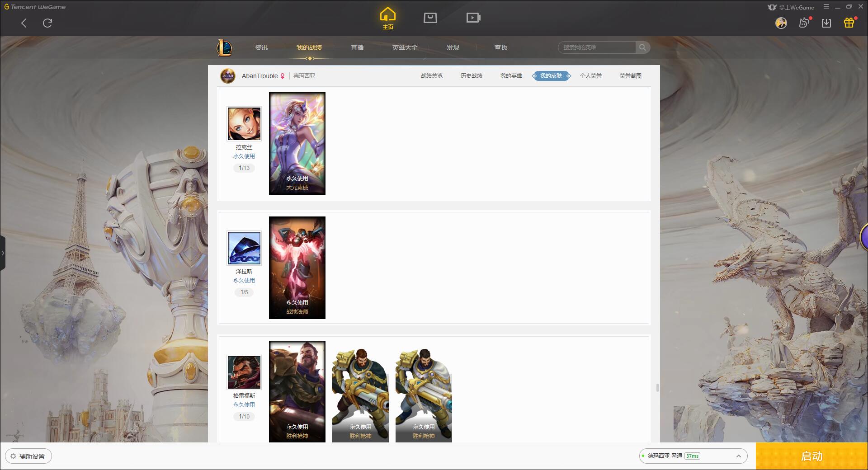Screen dimensions: 868x470
Task: Open the 战地法师 skin card
Action: click(x=297, y=268)
